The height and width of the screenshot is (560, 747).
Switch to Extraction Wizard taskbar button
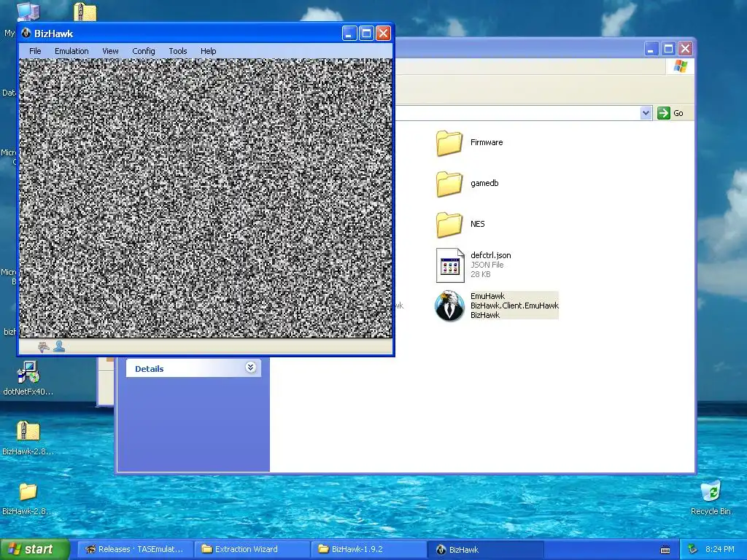coord(252,549)
